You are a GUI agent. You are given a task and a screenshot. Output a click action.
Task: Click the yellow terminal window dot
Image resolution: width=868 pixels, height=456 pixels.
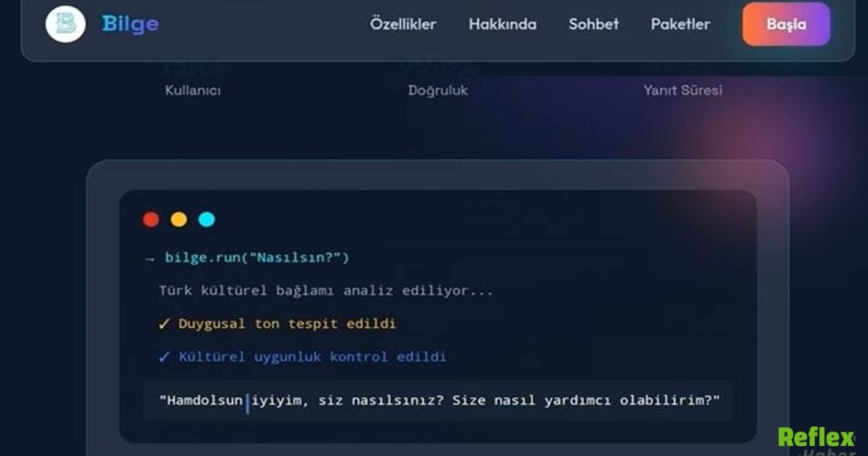click(x=179, y=219)
